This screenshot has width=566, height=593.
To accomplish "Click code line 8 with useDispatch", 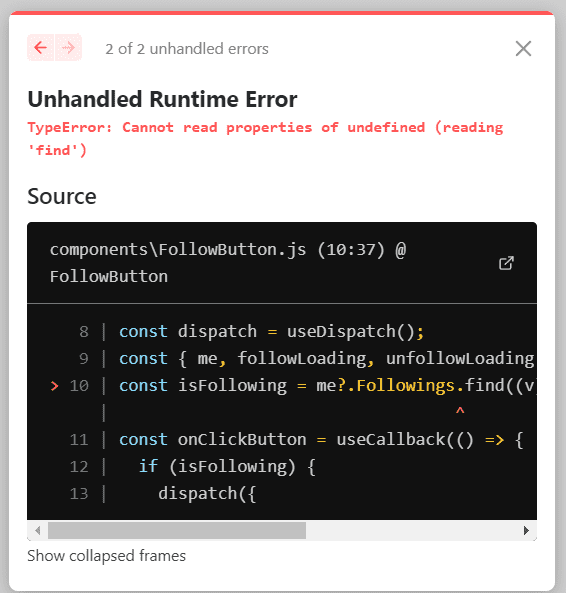I will click(x=272, y=332).
